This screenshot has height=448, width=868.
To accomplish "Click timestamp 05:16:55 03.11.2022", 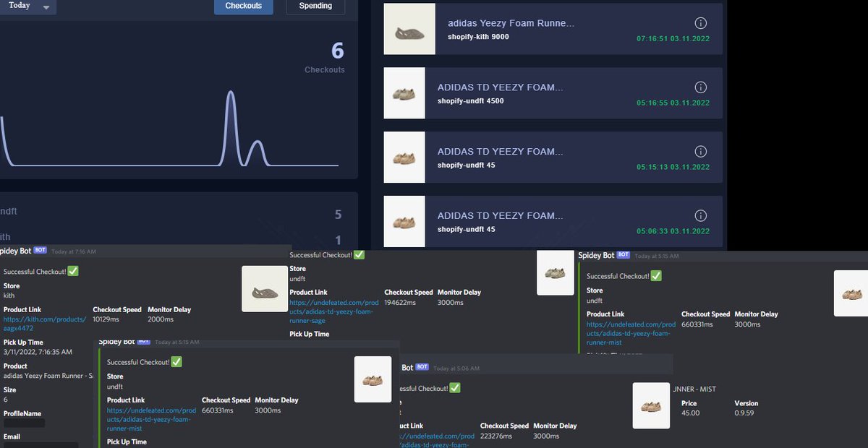I will click(x=673, y=103).
